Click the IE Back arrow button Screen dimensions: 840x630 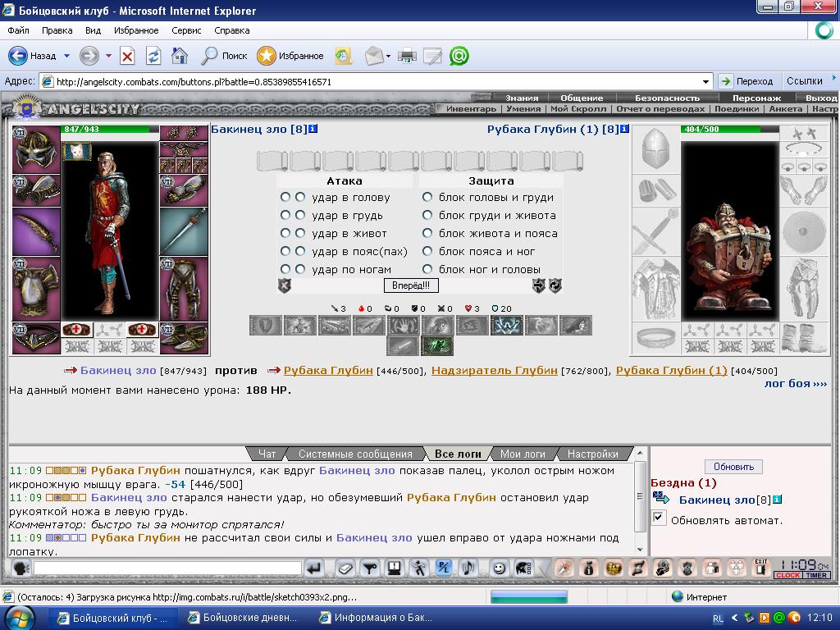pos(18,56)
